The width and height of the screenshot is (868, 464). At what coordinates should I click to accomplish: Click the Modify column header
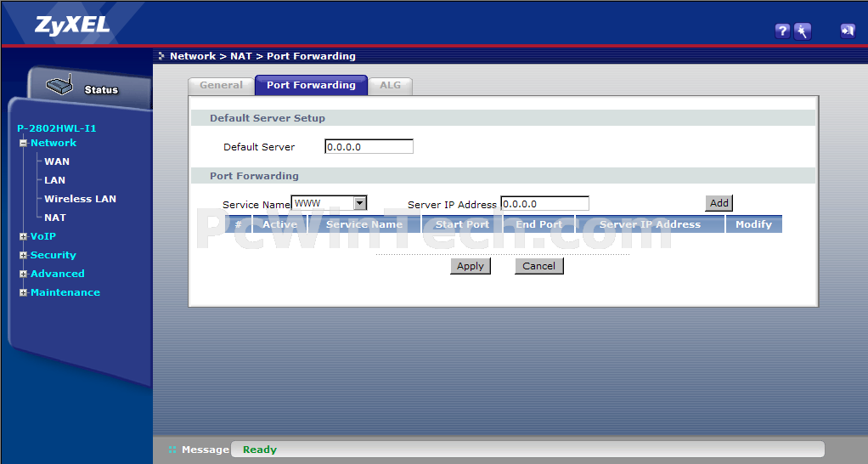(x=753, y=224)
